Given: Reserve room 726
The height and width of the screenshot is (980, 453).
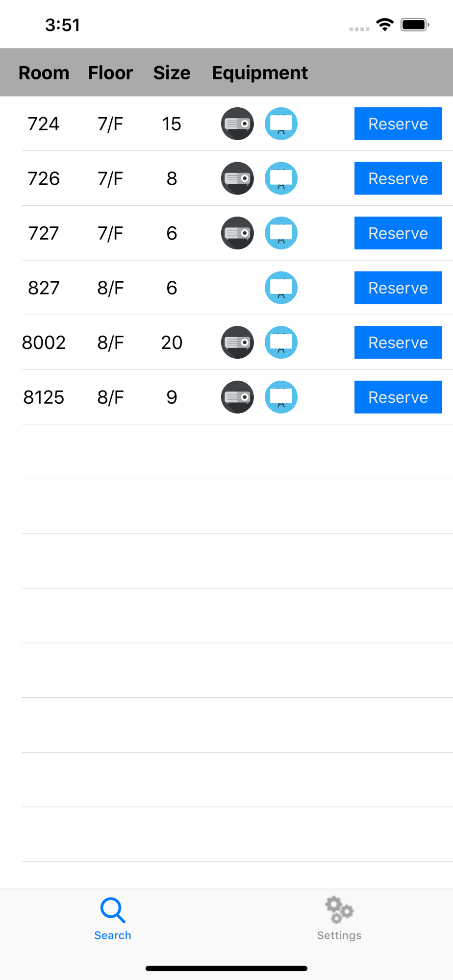Looking at the screenshot, I should (x=398, y=178).
